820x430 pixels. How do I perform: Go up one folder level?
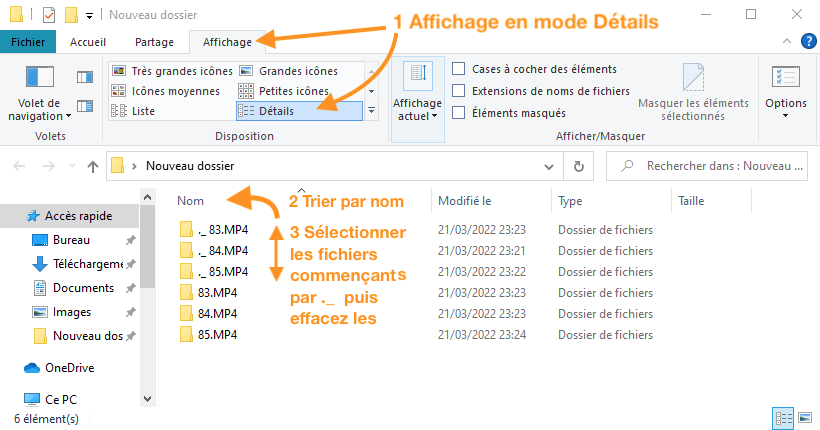pyautogui.click(x=93, y=166)
